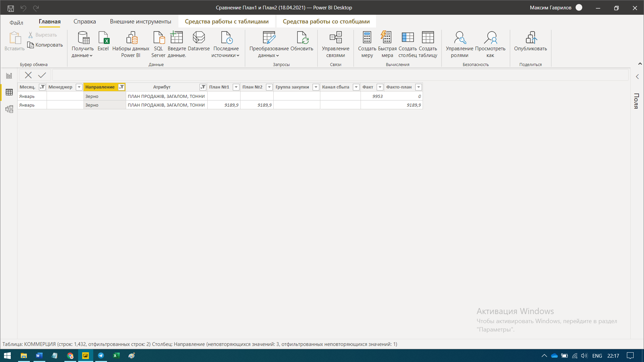This screenshot has height=362, width=644.
Task: Click the Redo arrow icon
Action: (x=36, y=8)
